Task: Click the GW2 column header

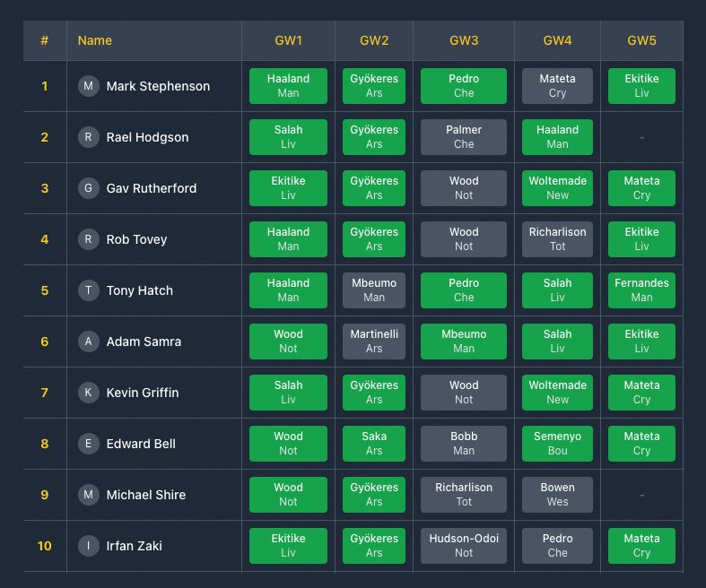Action: (x=374, y=40)
